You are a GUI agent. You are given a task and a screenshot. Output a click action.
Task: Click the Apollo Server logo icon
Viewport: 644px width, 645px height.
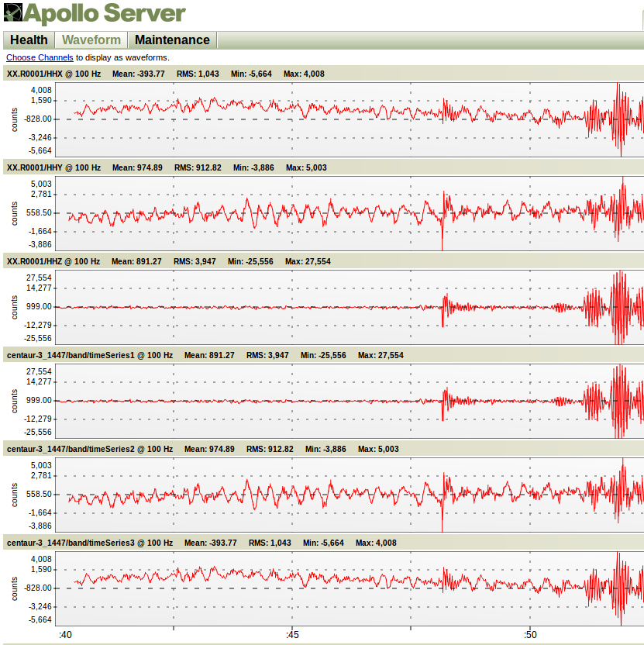click(x=12, y=14)
